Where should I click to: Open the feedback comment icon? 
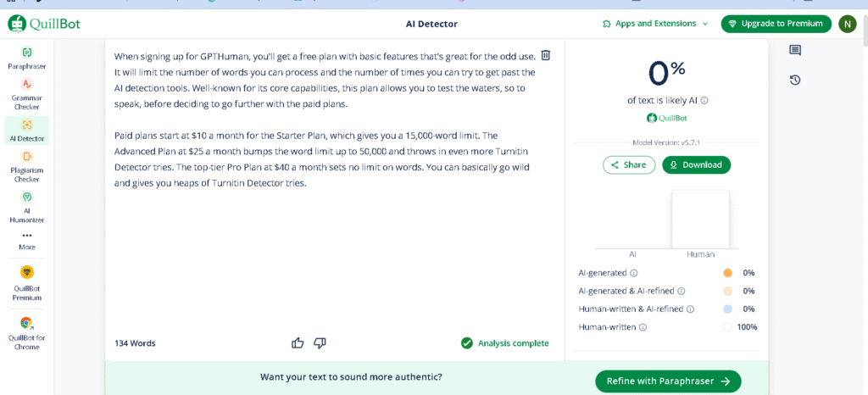coord(794,51)
